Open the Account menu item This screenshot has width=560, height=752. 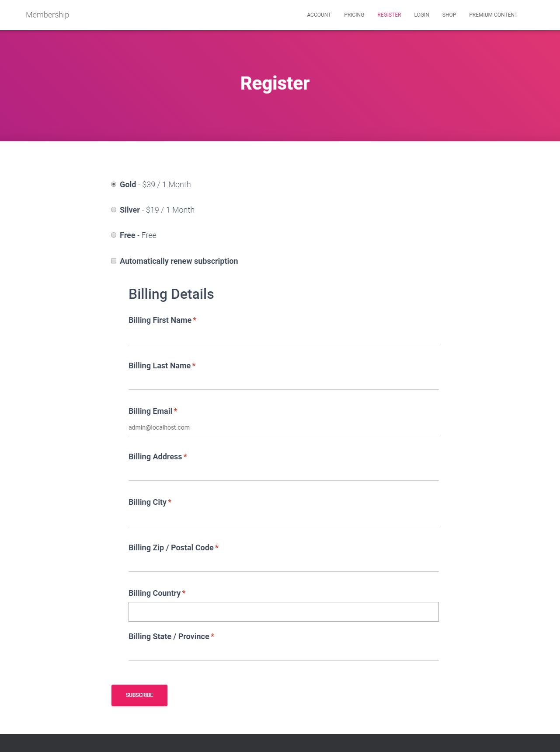319,15
